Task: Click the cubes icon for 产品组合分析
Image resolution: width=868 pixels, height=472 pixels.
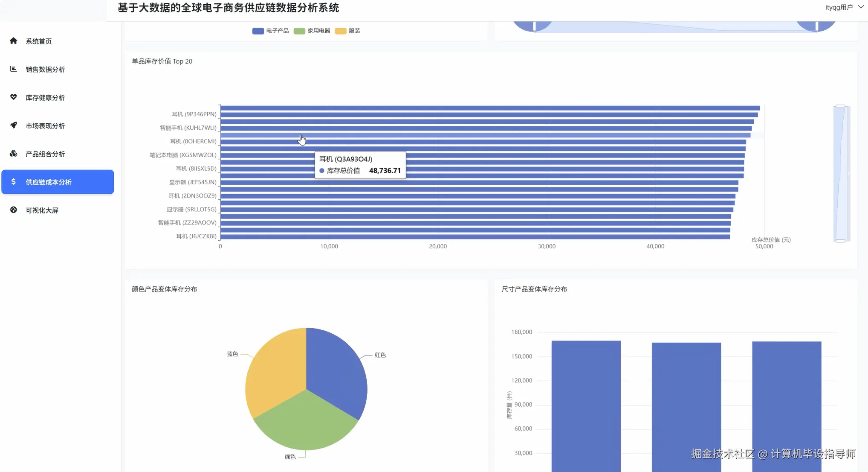Action: (14, 154)
